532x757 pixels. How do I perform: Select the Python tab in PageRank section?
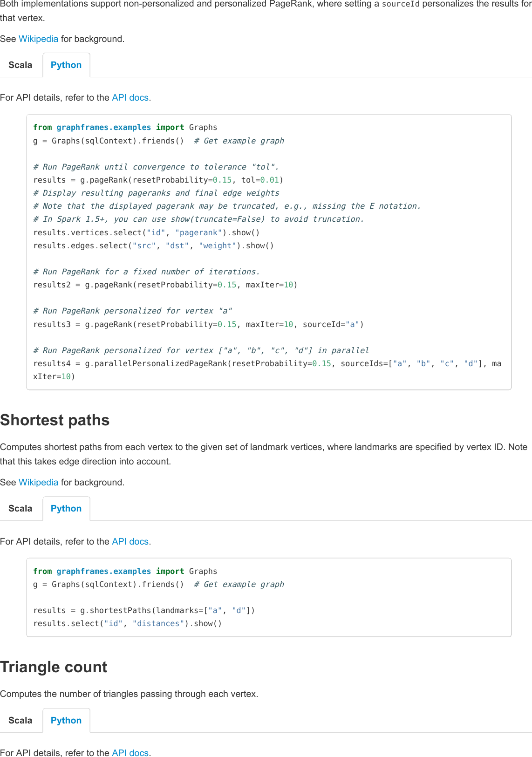[66, 65]
